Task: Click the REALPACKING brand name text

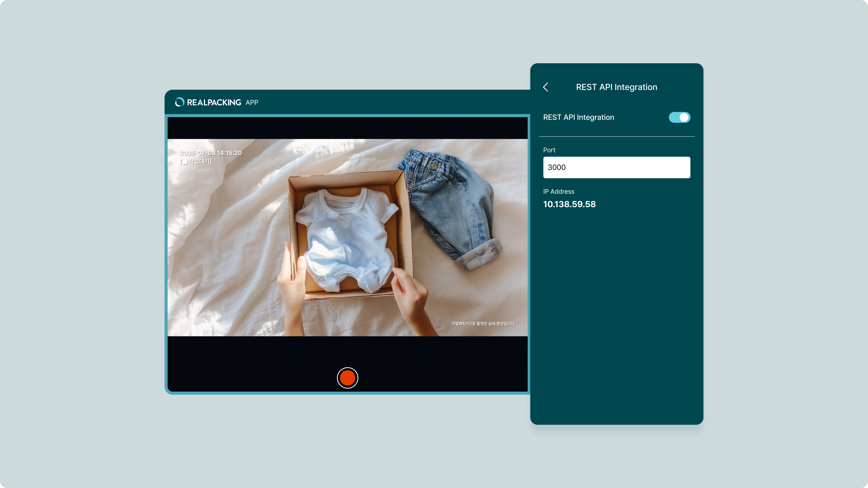Action: point(214,102)
